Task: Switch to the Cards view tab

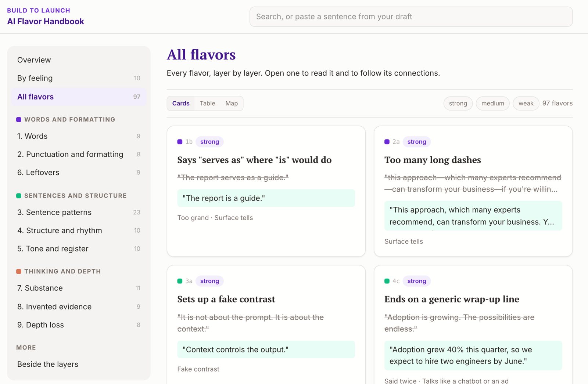Action: tap(181, 104)
